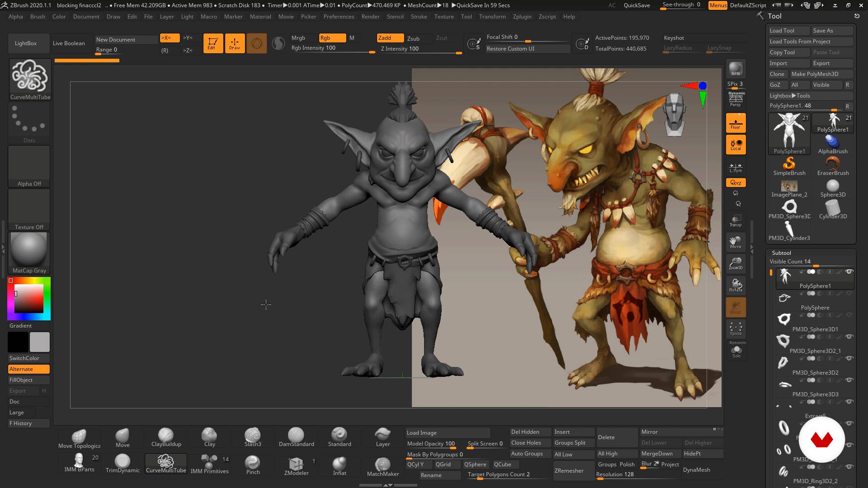The width and height of the screenshot is (868, 488).
Task: Adjust the Z Intensity slider
Action: point(420,49)
